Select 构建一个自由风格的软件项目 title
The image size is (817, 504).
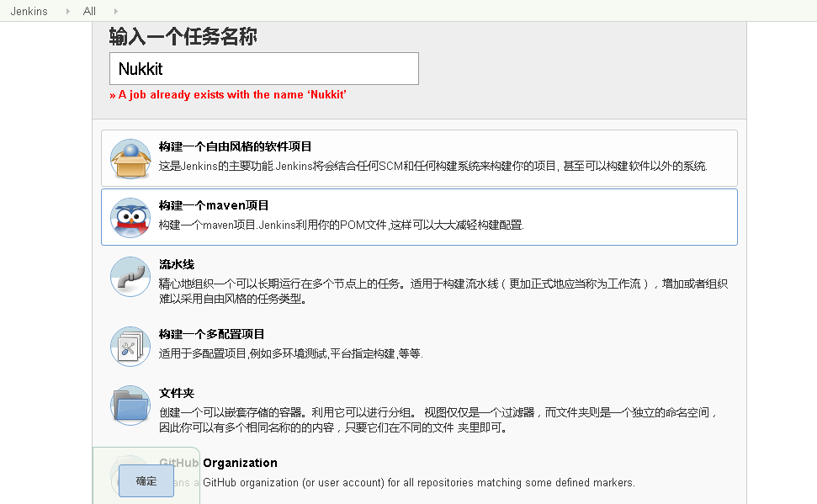[x=235, y=146]
